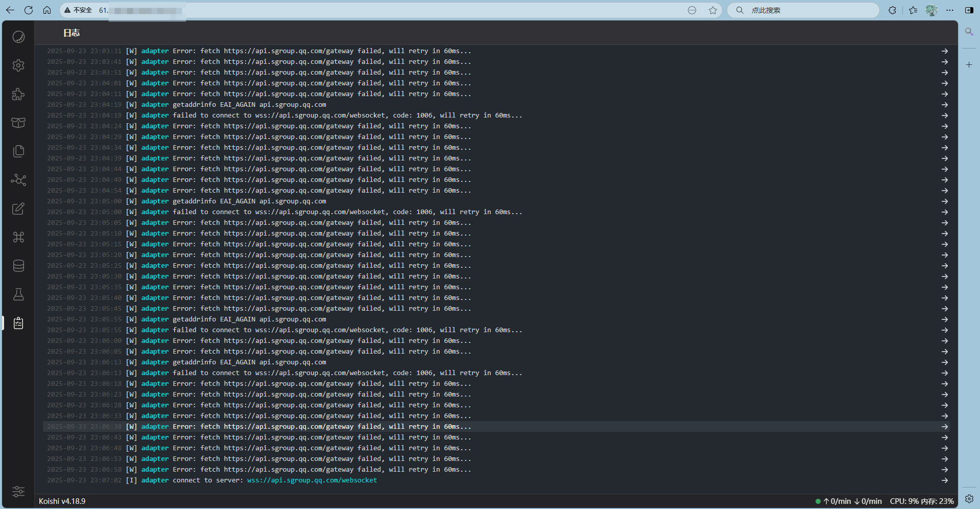
Task: Open plugin configuration gear in sidebar
Action: pyautogui.click(x=18, y=65)
